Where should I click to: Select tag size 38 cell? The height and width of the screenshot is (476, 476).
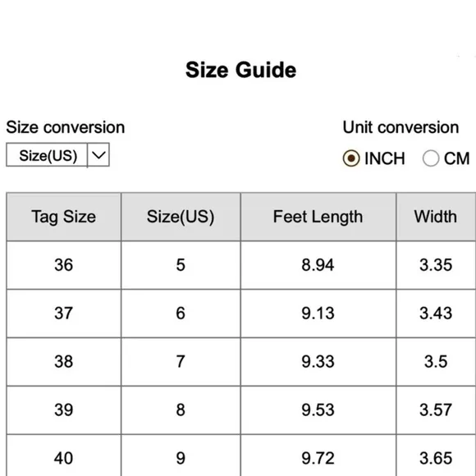tap(64, 362)
